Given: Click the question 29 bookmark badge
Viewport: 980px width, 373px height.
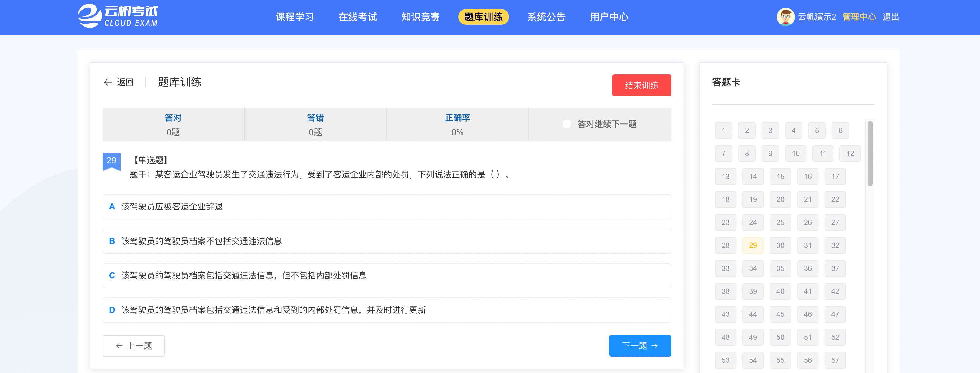Looking at the screenshot, I should pyautogui.click(x=112, y=162).
